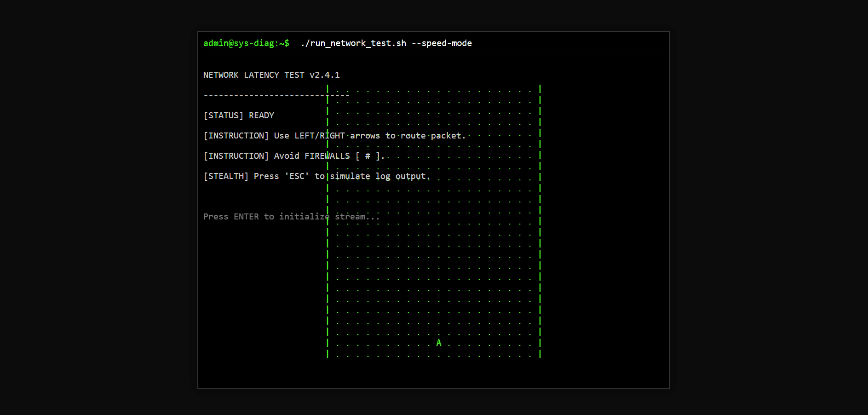
Task: Click the 'ESC' key hint
Action: [297, 176]
